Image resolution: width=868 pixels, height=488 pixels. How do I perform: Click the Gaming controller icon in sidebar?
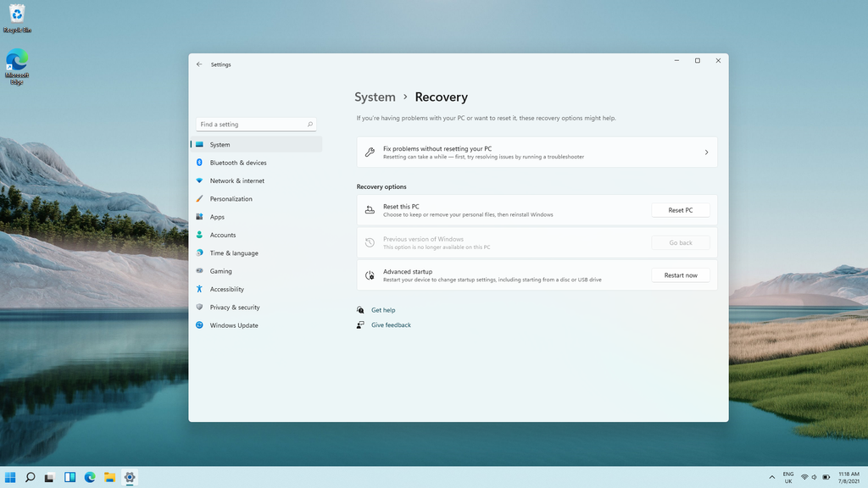(x=201, y=271)
